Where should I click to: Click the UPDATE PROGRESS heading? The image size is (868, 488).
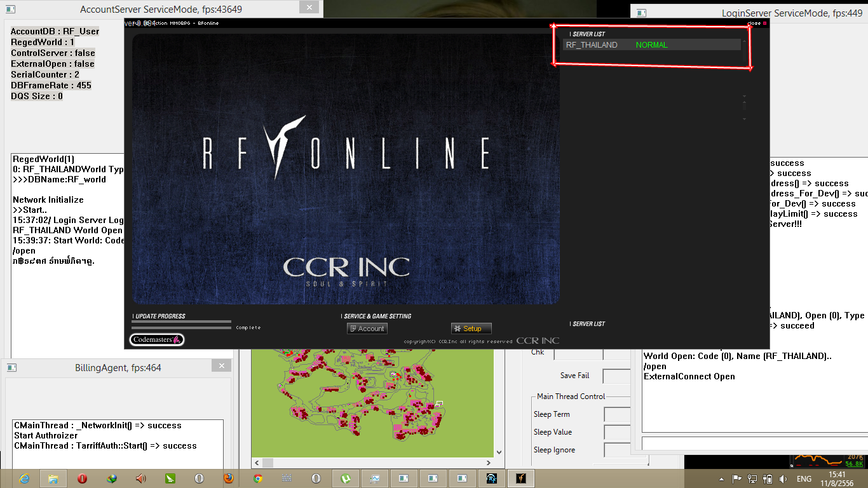[159, 316]
